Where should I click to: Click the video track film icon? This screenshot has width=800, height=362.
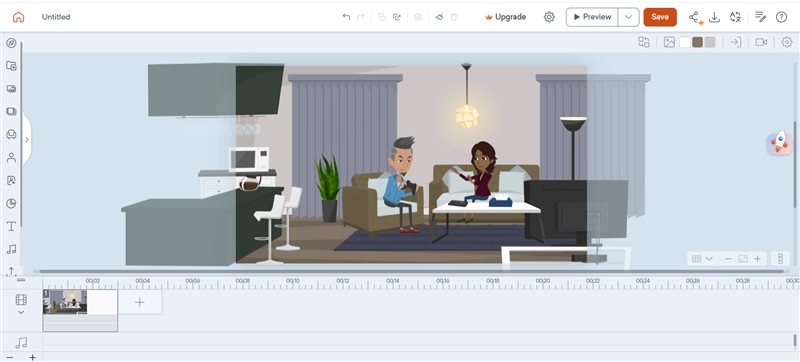(21, 300)
